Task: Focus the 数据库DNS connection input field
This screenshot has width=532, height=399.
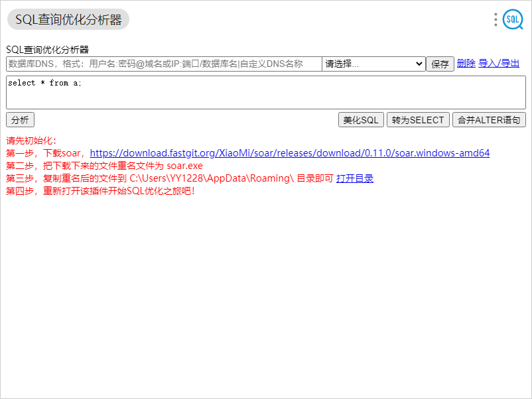Action: (x=164, y=64)
